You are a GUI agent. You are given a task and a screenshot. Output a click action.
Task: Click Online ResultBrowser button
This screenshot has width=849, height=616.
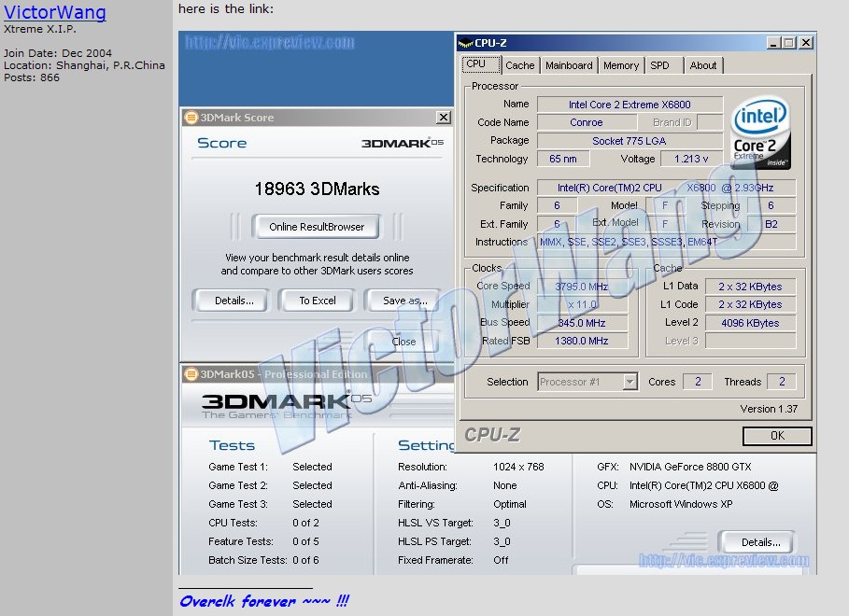click(x=317, y=227)
